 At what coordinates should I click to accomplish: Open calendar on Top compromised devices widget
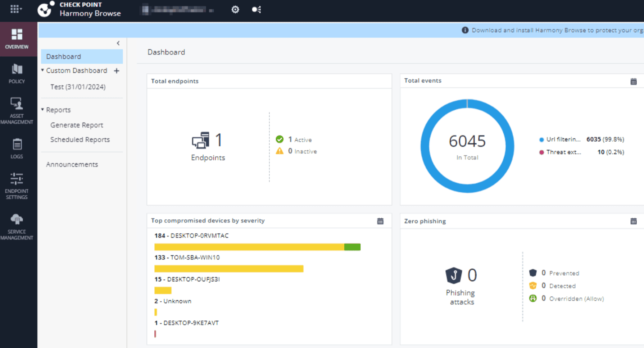coord(380,221)
